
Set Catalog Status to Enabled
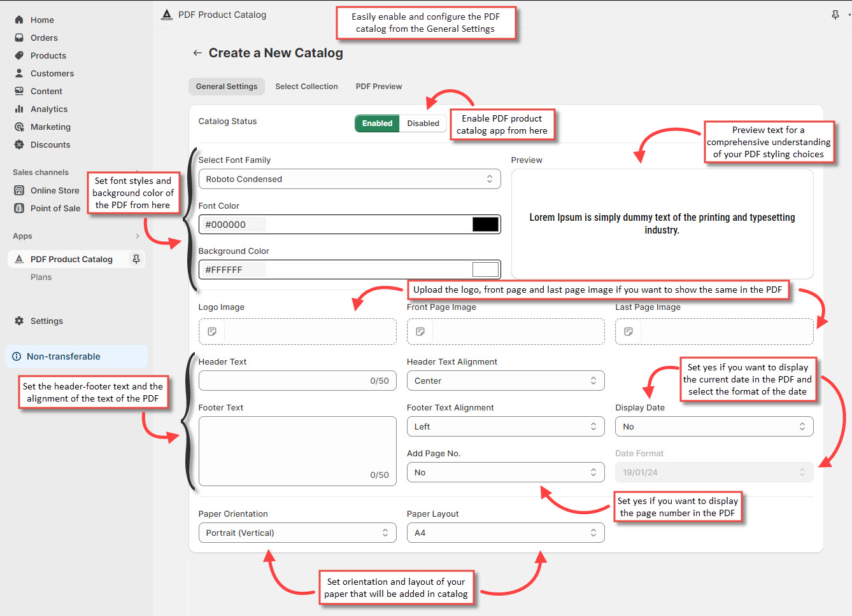click(x=376, y=123)
